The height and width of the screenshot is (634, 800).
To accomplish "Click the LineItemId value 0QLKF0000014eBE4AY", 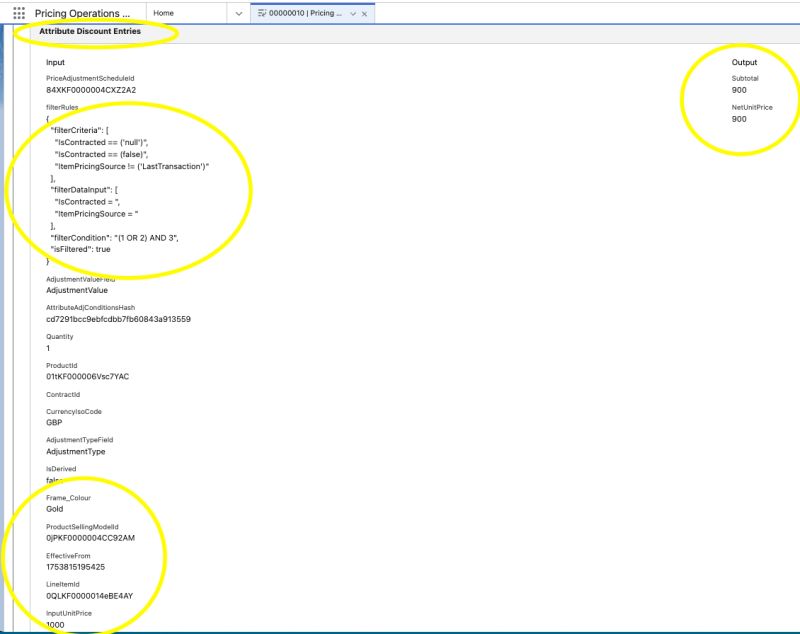I will coord(89,596).
